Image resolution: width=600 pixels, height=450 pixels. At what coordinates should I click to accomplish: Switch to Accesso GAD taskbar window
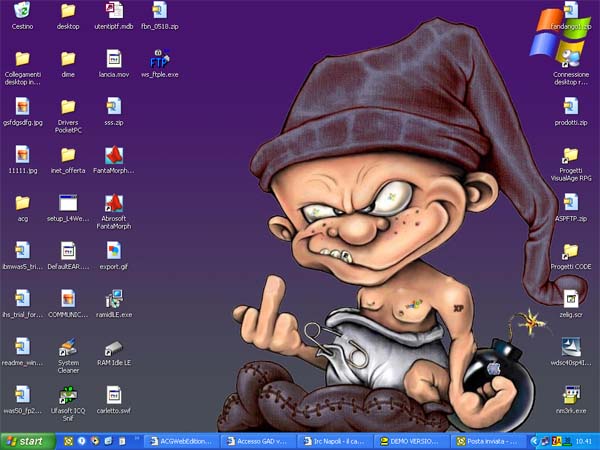(x=258, y=442)
